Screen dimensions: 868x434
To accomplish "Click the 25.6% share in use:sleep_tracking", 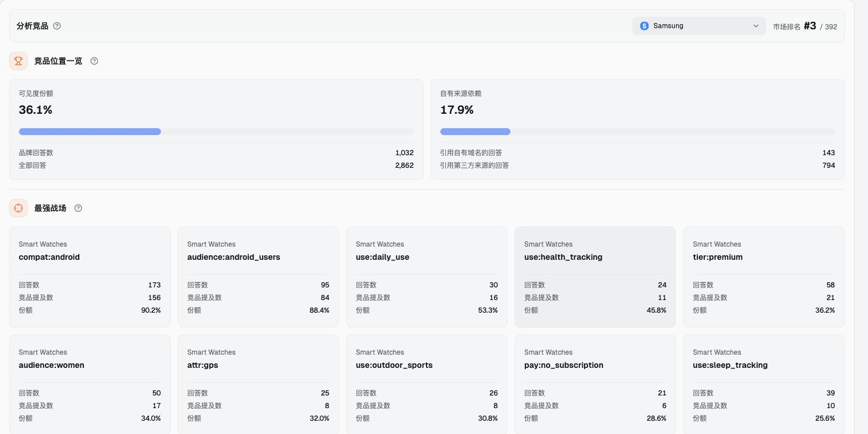I will (825, 418).
